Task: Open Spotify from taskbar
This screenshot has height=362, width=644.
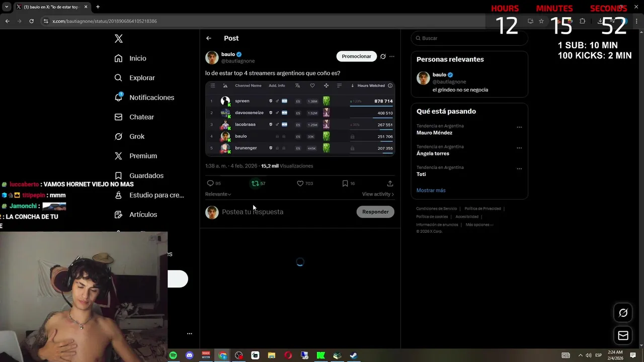Action: click(173, 355)
